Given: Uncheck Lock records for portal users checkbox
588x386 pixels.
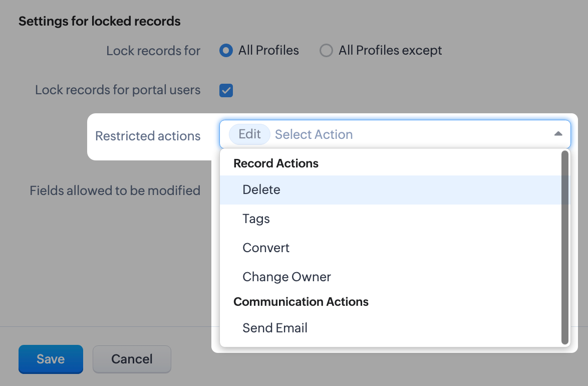Looking at the screenshot, I should click(226, 91).
